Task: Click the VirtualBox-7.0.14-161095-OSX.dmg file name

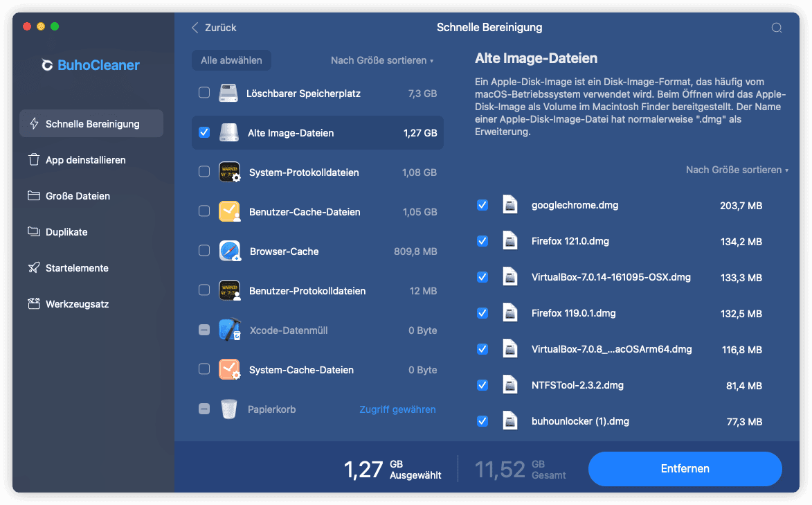Action: pos(611,277)
